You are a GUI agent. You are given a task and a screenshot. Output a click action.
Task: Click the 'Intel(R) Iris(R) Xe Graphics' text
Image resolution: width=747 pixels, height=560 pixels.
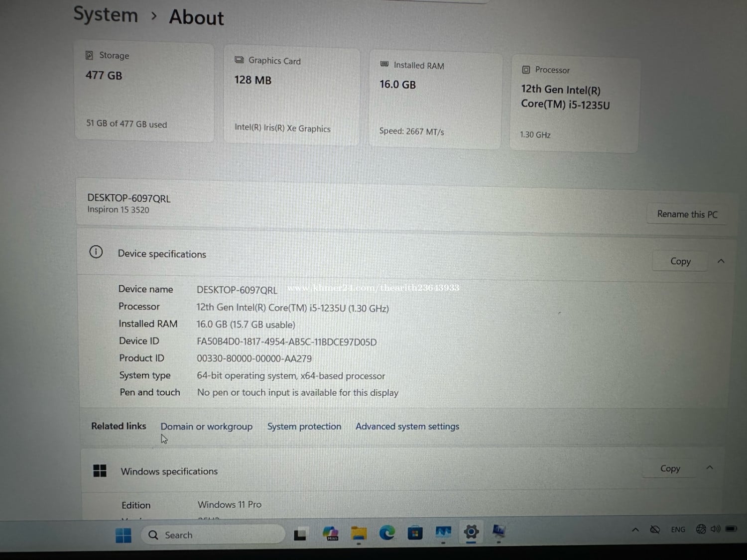click(x=282, y=128)
